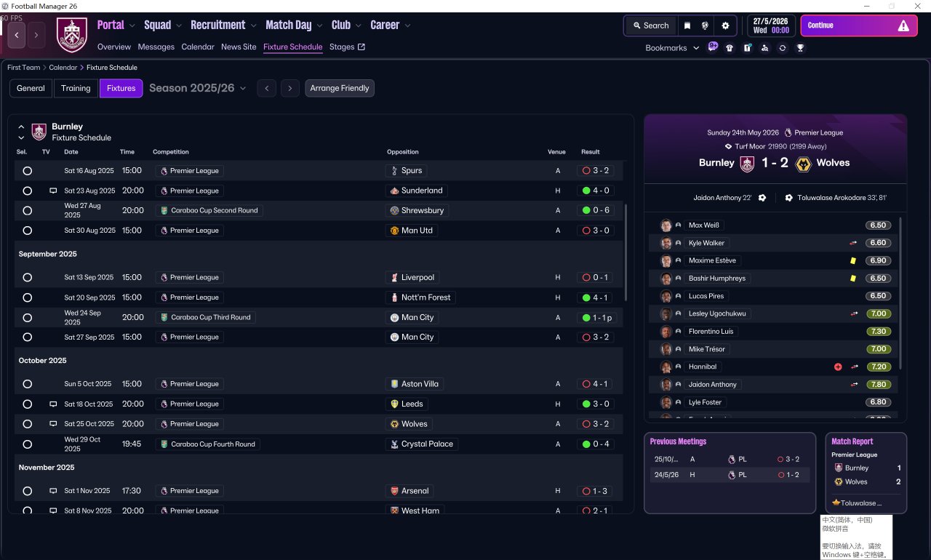The width and height of the screenshot is (931, 560).
Task: Click the TV icon in the Sunderland row
Action: 53,191
